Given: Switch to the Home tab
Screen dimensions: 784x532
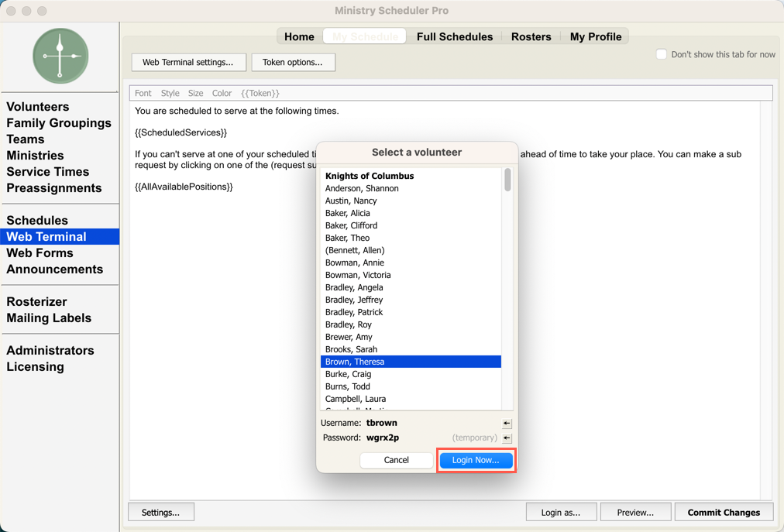Looking at the screenshot, I should click(299, 36).
